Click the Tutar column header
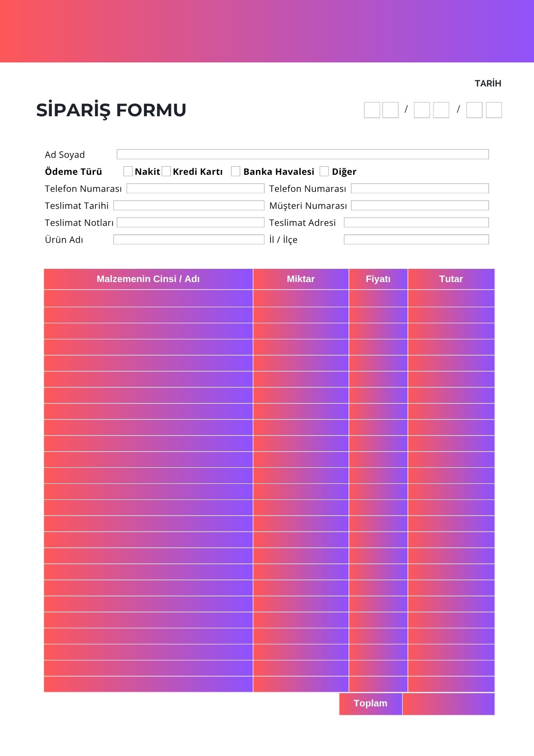The width and height of the screenshot is (534, 756). click(x=451, y=279)
